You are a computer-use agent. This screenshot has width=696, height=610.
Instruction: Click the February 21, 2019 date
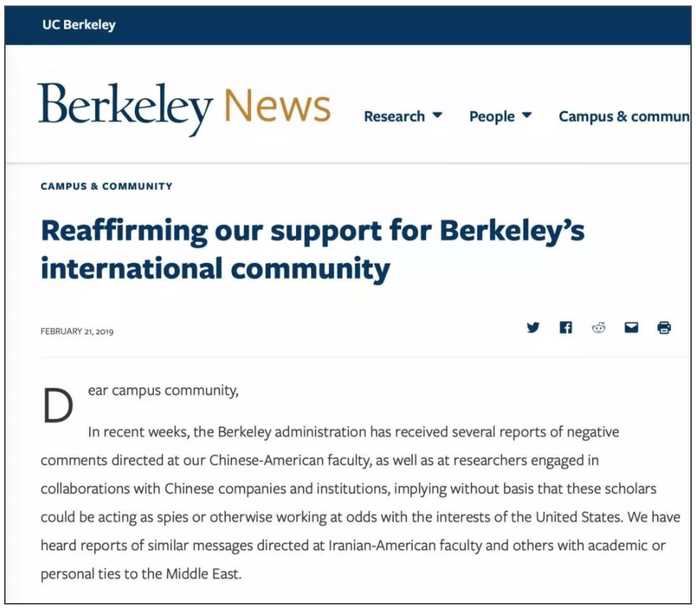(x=77, y=332)
